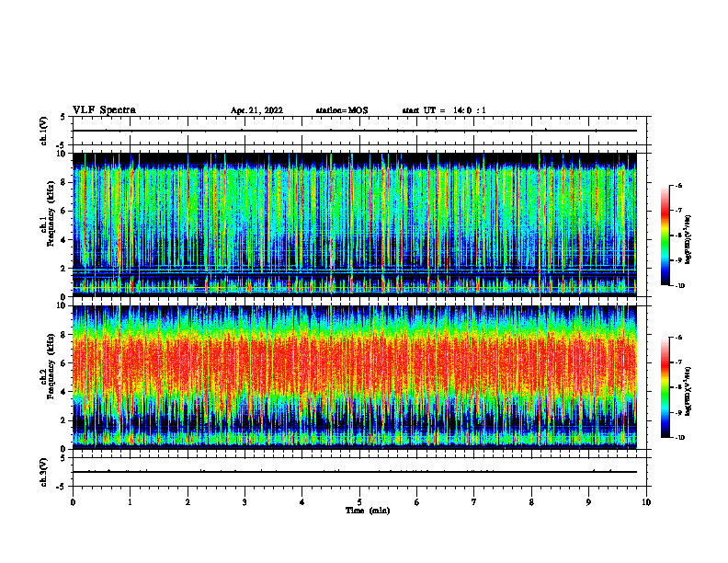
Task: Select the date text "Apr. 21, 2022"
Action: pos(256,110)
